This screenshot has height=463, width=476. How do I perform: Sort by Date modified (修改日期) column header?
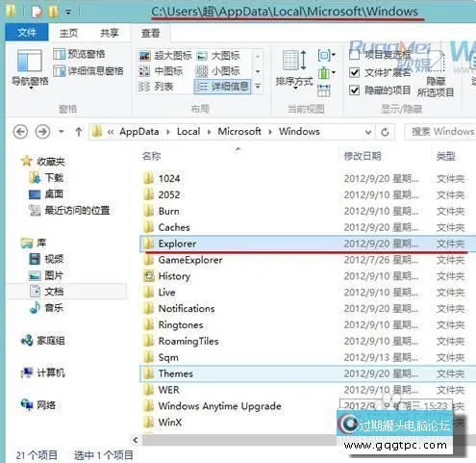363,156
